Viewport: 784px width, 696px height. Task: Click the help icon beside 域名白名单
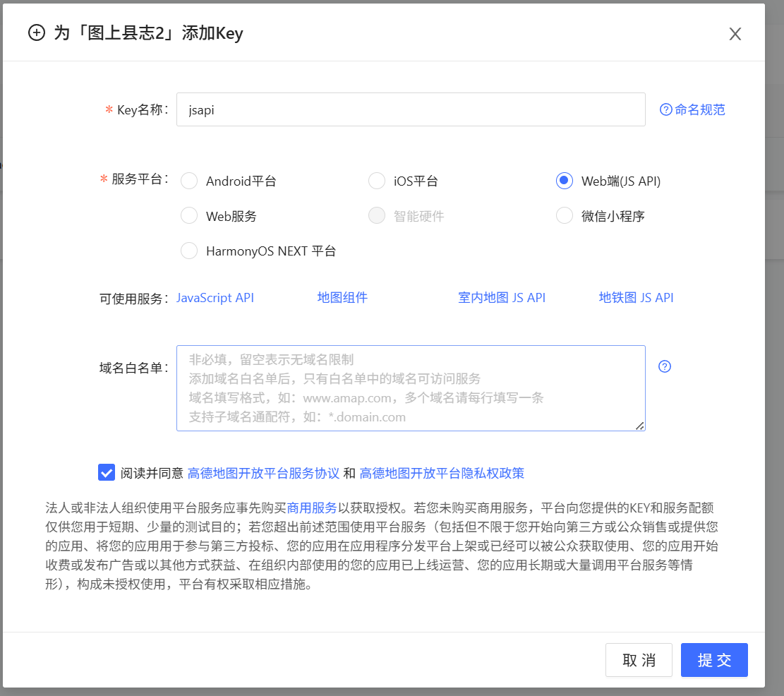point(665,366)
